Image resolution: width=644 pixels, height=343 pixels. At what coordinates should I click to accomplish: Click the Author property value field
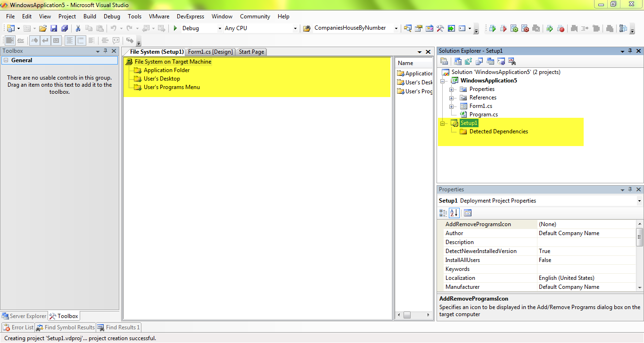586,233
